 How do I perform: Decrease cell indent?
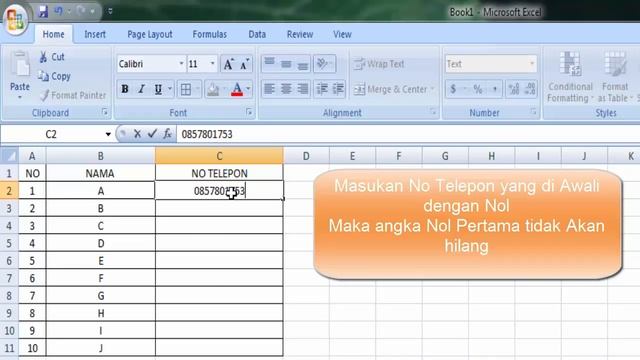[x=322, y=89]
